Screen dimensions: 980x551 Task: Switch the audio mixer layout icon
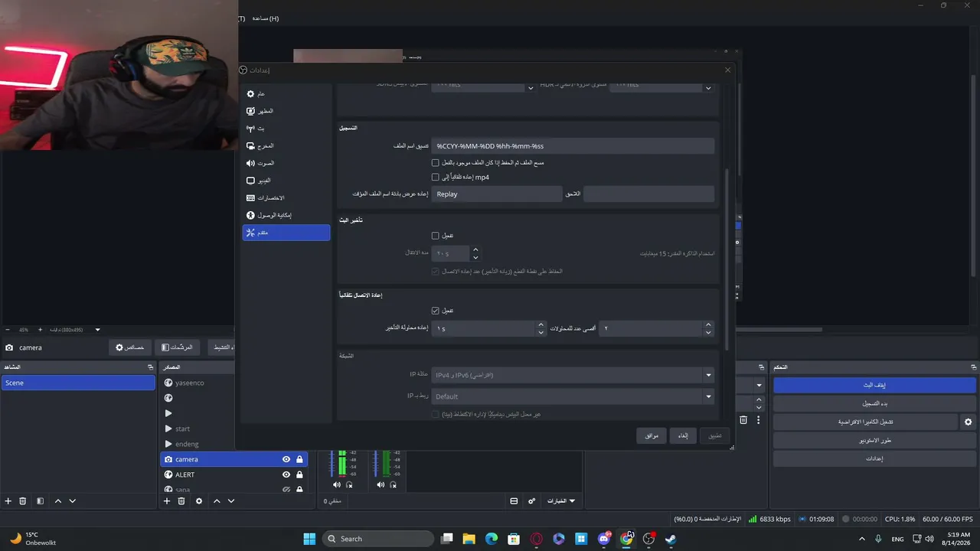coord(514,501)
